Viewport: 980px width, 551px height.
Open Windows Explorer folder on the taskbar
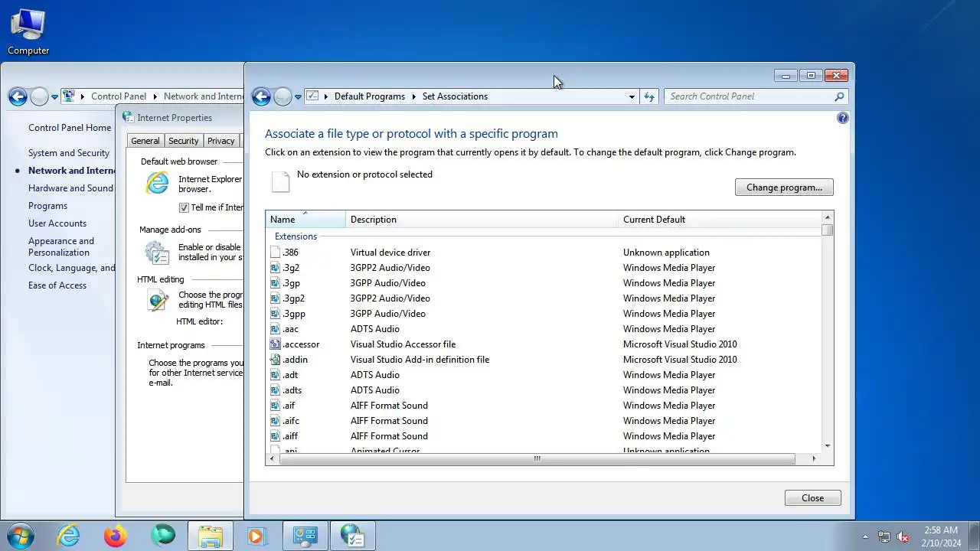tap(211, 536)
